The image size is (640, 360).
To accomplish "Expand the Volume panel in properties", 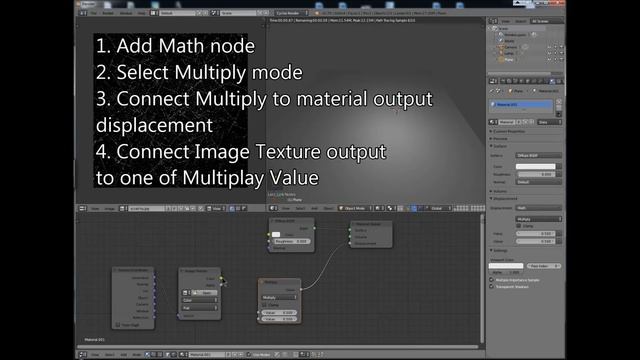I will 491,191.
